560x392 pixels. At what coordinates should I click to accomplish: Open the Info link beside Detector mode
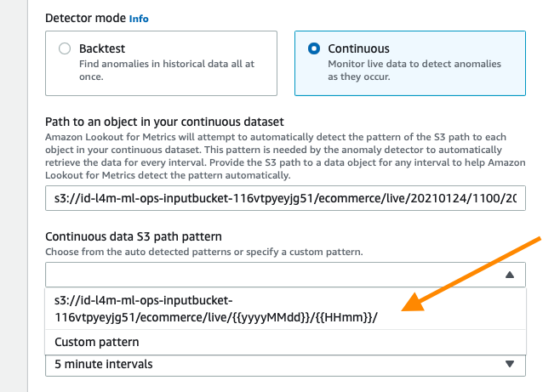[x=139, y=19]
